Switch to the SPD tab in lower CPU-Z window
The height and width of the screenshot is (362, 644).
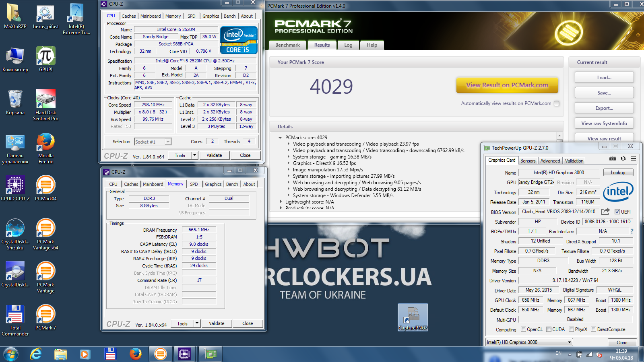(x=194, y=184)
